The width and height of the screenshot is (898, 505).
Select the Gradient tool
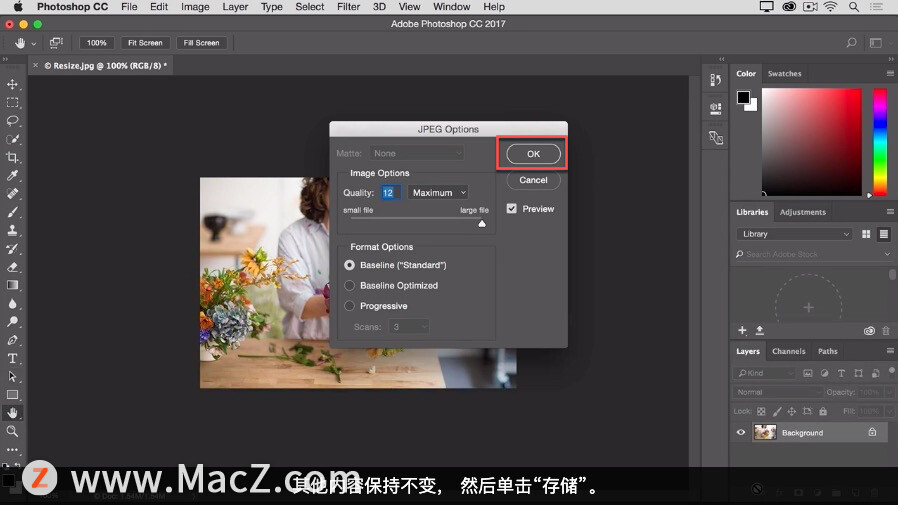tap(12, 285)
